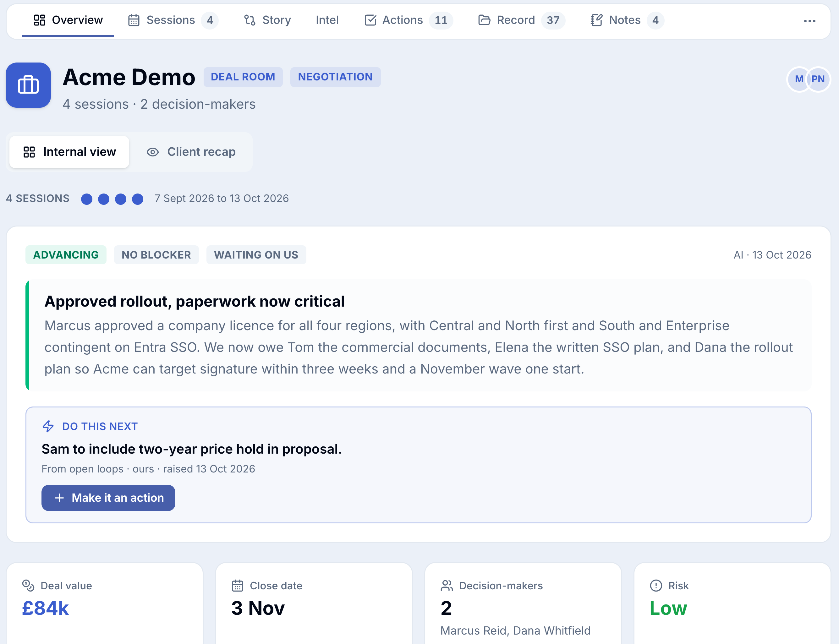The width and height of the screenshot is (839, 644).
Task: Go to the Intel tab
Action: [x=327, y=20]
